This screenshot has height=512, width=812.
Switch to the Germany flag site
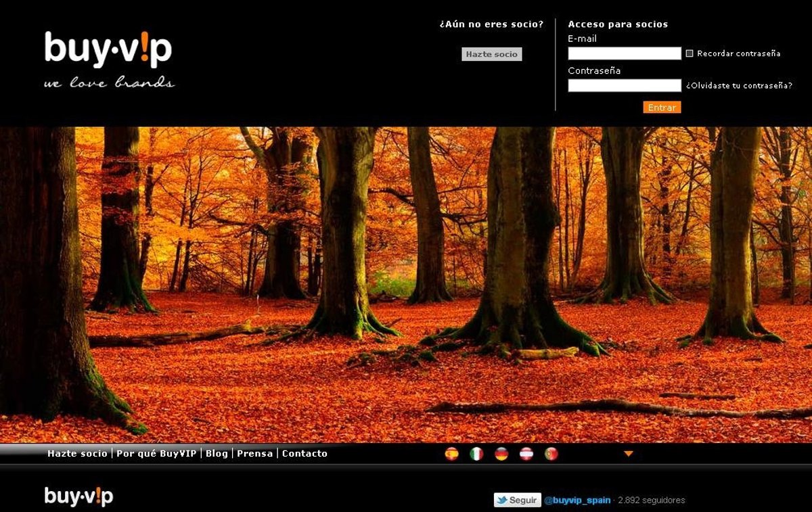(501, 454)
